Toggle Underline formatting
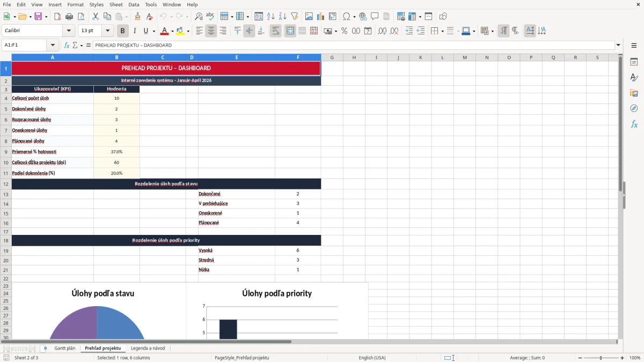The image size is (644, 362). 146,31
